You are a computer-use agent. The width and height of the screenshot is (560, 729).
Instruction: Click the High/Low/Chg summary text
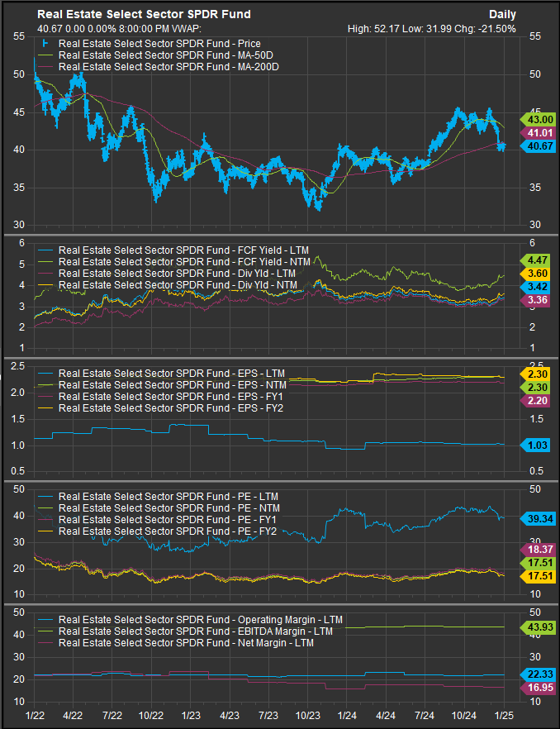click(433, 28)
